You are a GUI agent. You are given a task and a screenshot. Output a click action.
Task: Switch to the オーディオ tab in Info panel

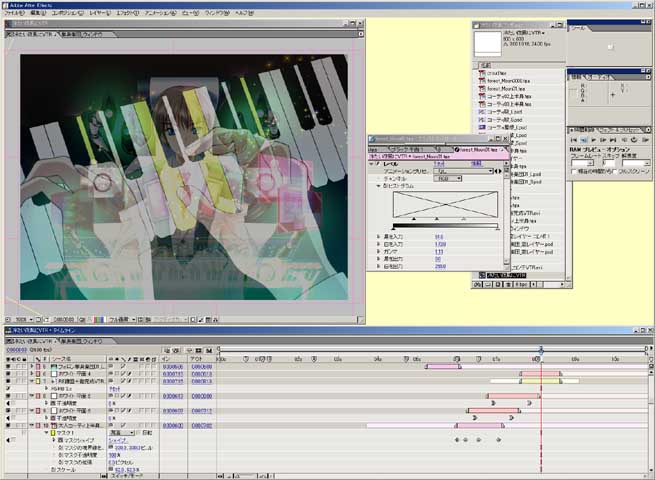[598, 77]
